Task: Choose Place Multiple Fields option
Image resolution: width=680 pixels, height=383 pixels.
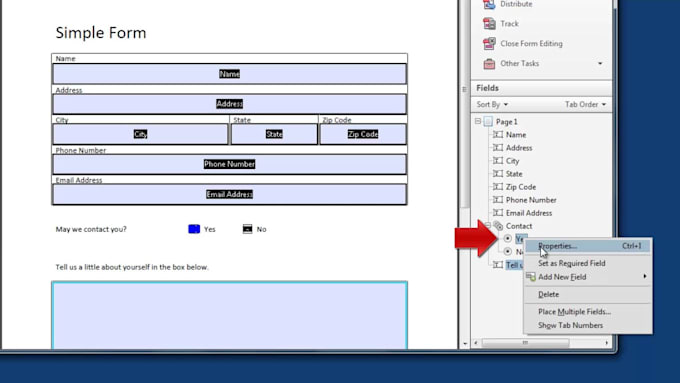Action: 588,311
